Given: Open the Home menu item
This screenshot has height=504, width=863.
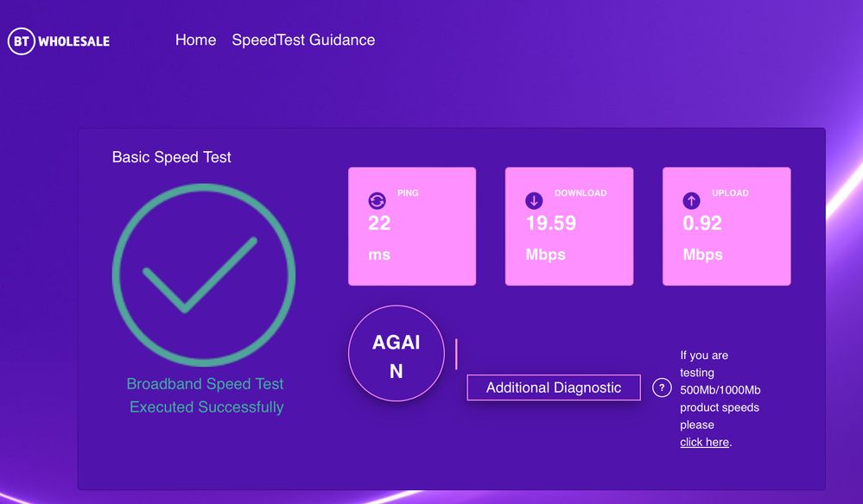Looking at the screenshot, I should [195, 40].
